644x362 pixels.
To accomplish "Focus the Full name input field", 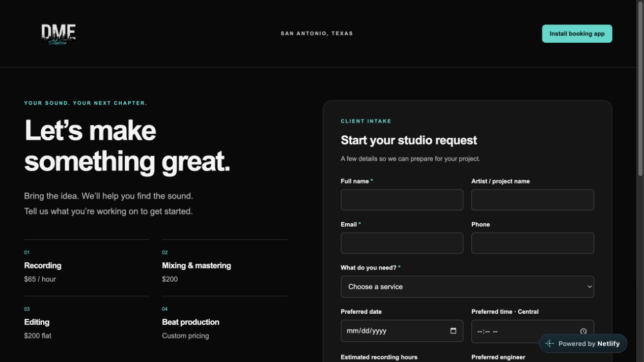I will click(402, 200).
